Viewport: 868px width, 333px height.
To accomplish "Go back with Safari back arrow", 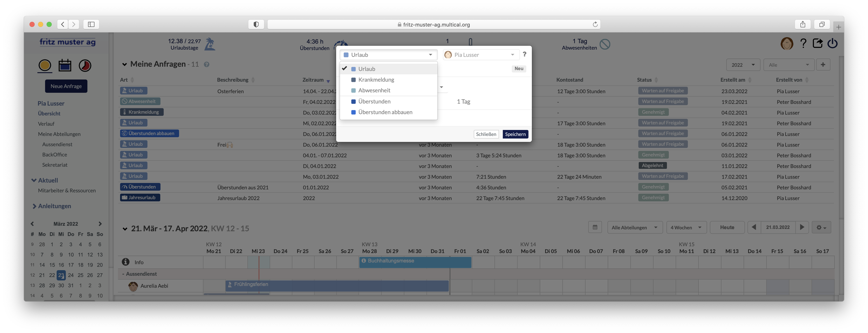I will tap(63, 24).
